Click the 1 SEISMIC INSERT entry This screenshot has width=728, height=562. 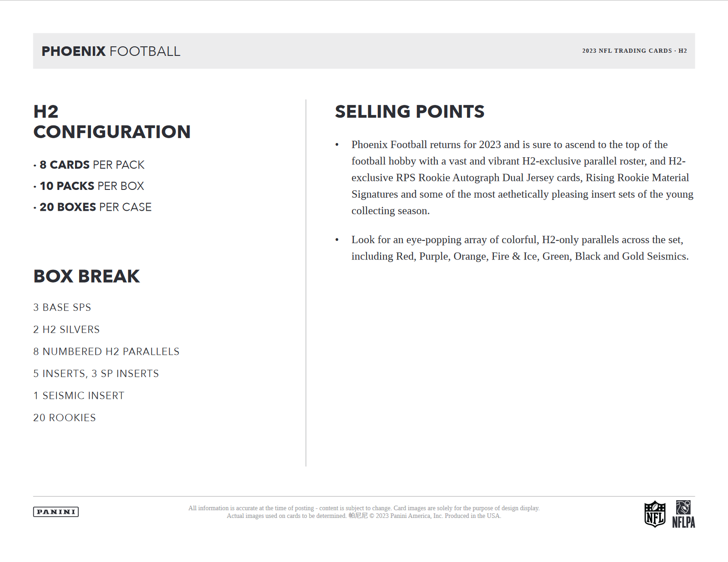(79, 396)
